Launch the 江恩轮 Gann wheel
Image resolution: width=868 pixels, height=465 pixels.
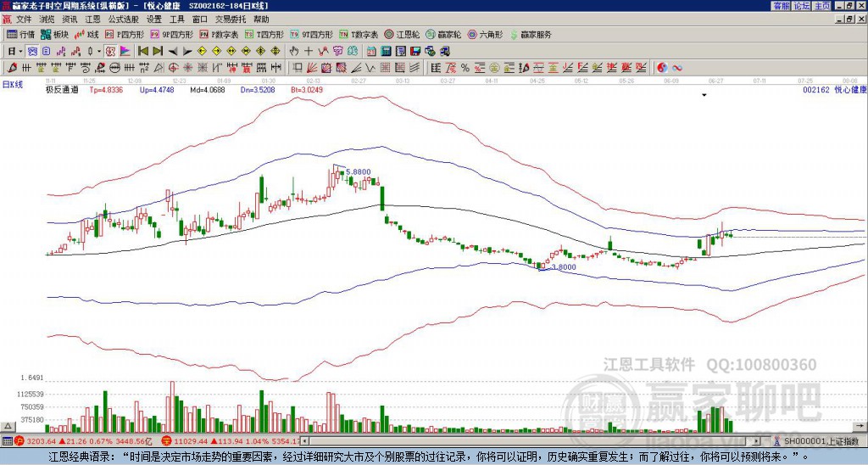(x=402, y=34)
